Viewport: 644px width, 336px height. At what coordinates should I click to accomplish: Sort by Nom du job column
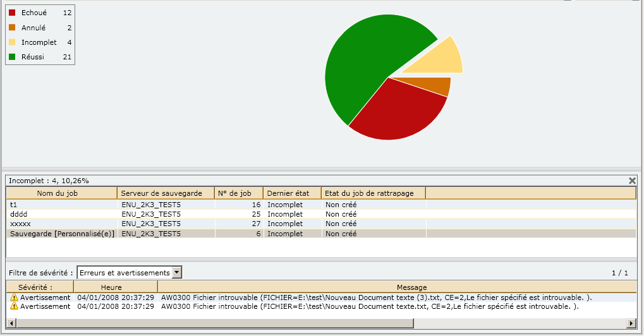61,193
